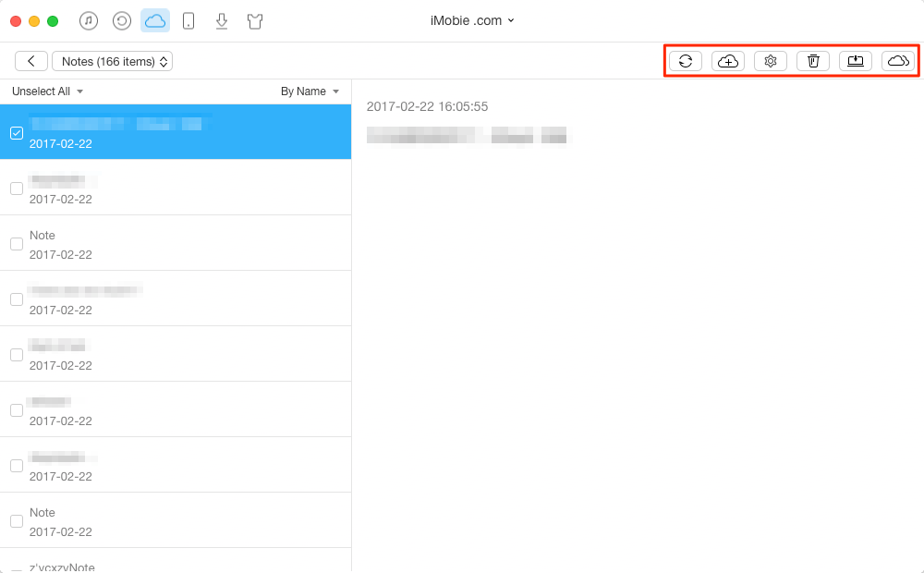Switch to the device phone icon

point(188,21)
